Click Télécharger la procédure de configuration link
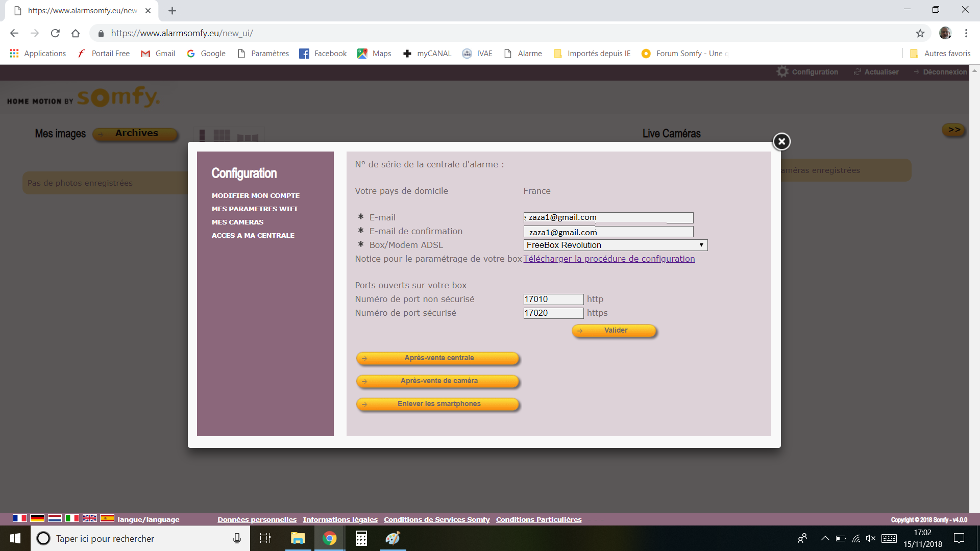Screen dimensions: 980x551 (609, 259)
